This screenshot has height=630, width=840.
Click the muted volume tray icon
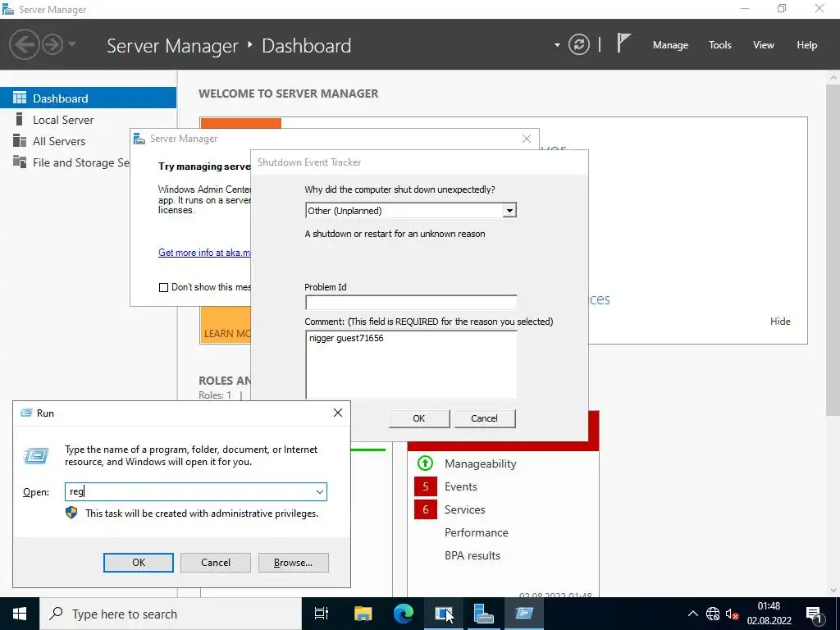733,614
